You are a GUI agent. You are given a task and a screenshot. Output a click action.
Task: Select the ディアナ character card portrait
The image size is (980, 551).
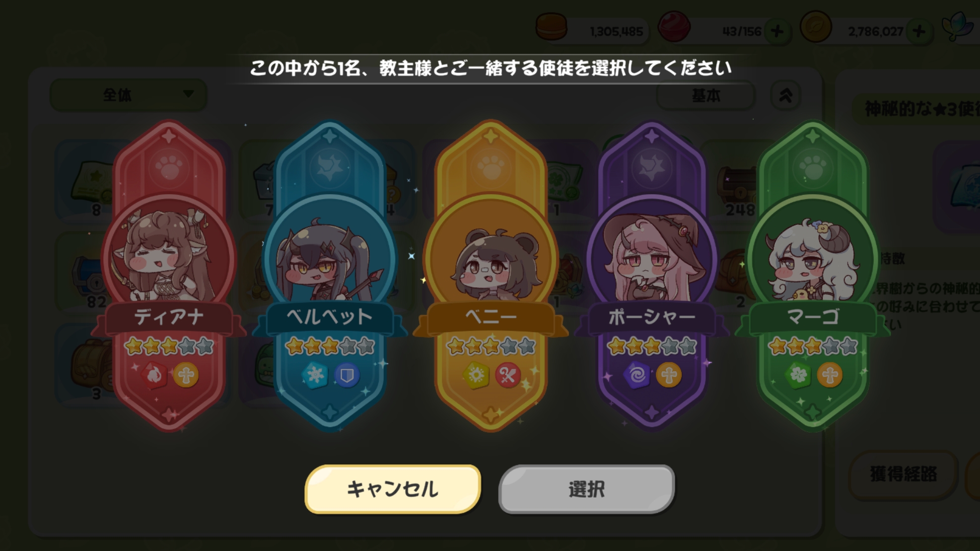(168, 258)
